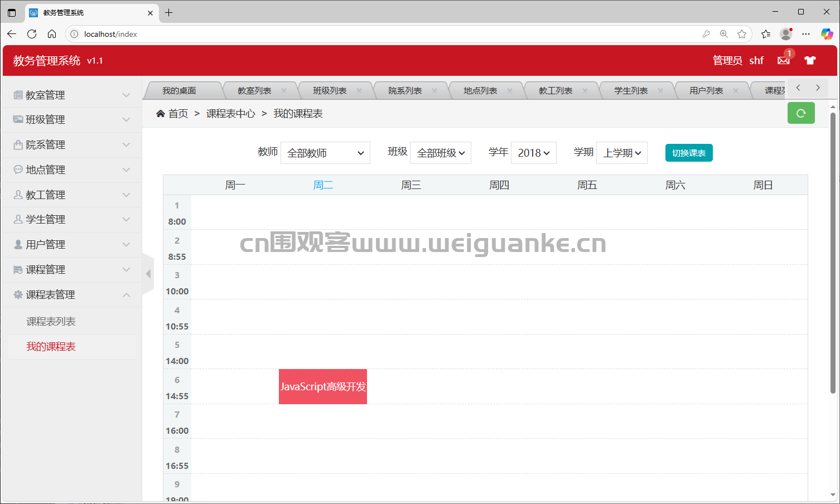The width and height of the screenshot is (840, 504).
Task: Click the 切换课表 button
Action: point(689,153)
